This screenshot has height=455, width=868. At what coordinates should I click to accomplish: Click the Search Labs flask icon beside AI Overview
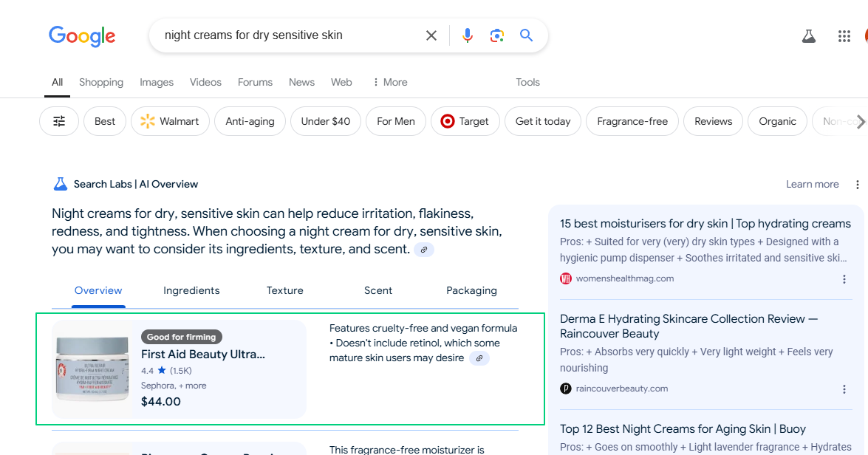[x=61, y=184]
